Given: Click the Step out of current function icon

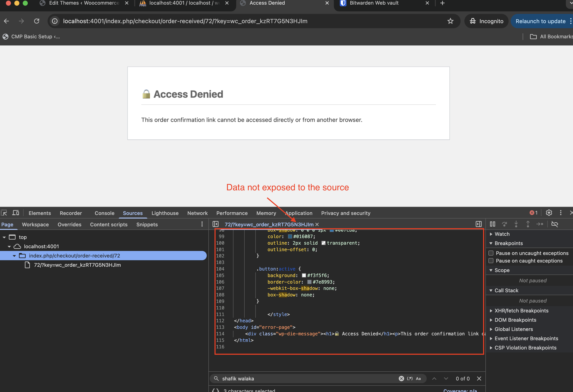Looking at the screenshot, I should 528,224.
